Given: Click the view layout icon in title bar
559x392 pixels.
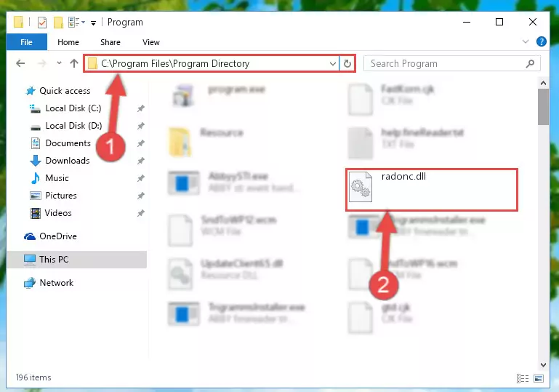Looking at the screenshot, I should [x=74, y=22].
